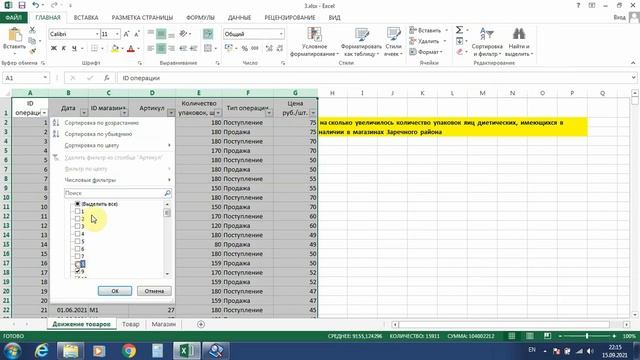This screenshot has width=640, height=360.
Task: Check the filter value 6 checkbox
Action: (78, 249)
